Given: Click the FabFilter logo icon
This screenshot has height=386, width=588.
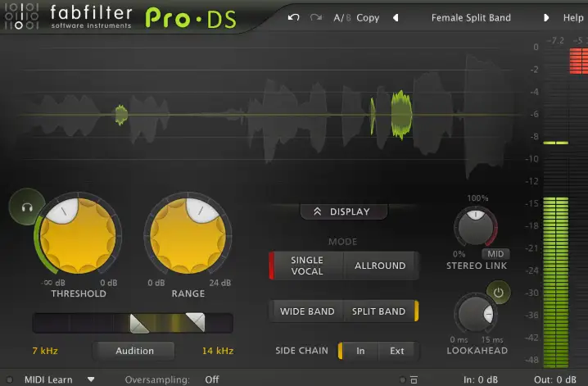Looking at the screenshot, I should tap(21, 16).
